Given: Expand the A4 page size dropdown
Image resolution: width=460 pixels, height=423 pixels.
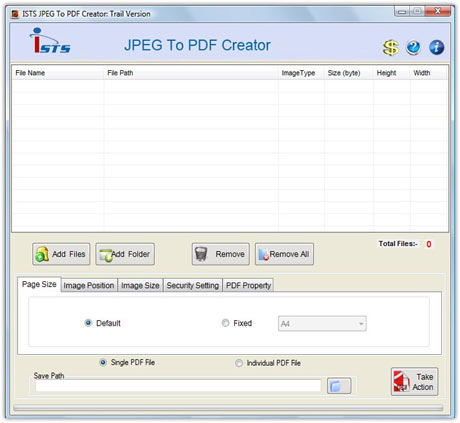Looking at the screenshot, I should [322, 324].
